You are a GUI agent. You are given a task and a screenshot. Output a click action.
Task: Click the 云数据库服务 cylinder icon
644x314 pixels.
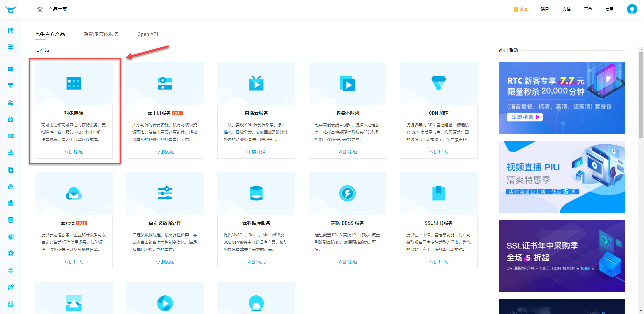point(256,193)
